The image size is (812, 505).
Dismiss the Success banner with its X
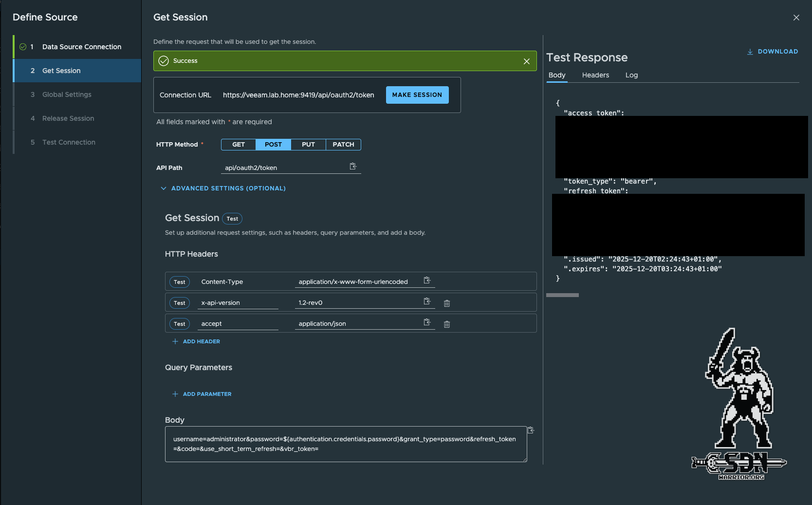pyautogui.click(x=526, y=61)
